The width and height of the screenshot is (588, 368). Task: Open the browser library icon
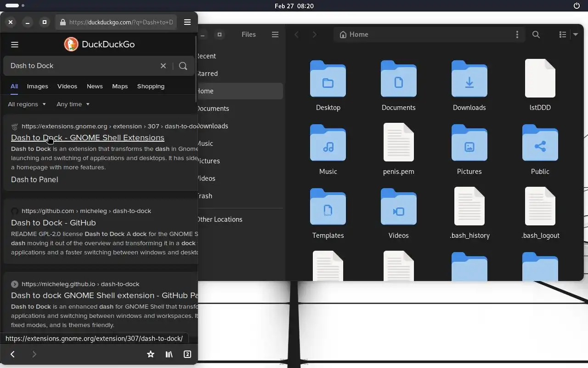pyautogui.click(x=169, y=354)
